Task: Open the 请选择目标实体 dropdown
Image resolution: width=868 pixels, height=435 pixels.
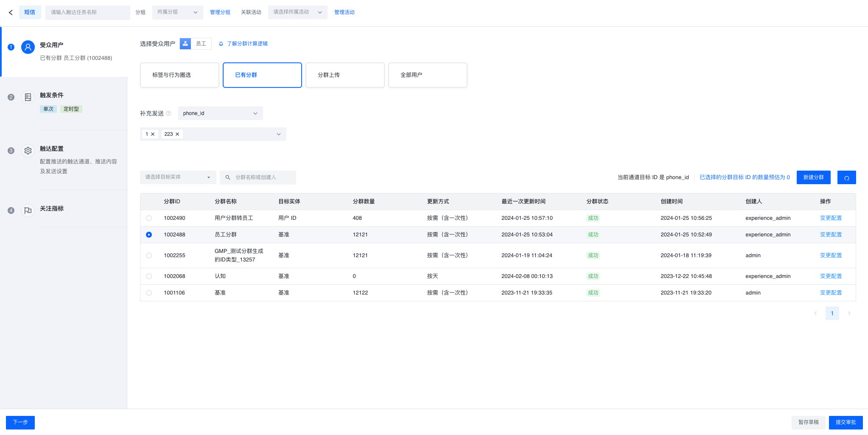Action: tap(178, 177)
